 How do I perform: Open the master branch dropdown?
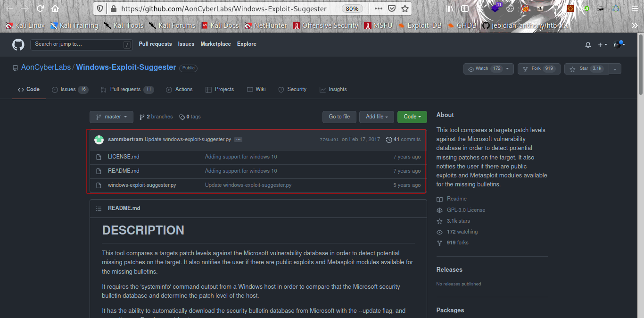coord(111,117)
